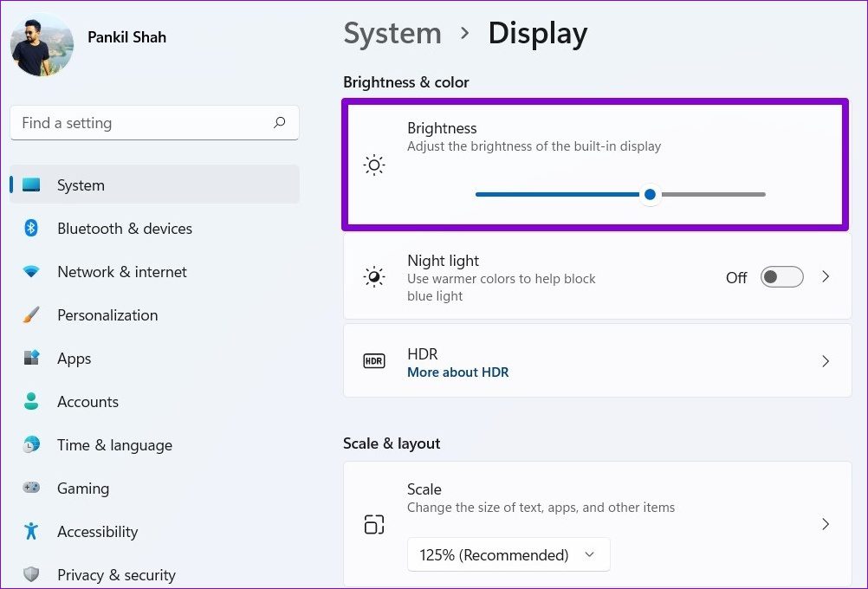Click the Bluetooth & devices icon
This screenshot has width=868, height=589.
point(31,229)
